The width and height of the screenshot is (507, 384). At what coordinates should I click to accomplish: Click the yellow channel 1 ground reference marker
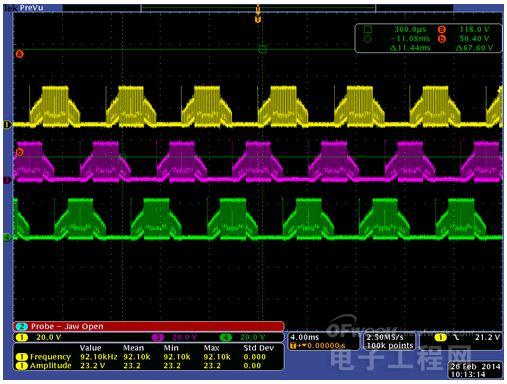point(7,125)
